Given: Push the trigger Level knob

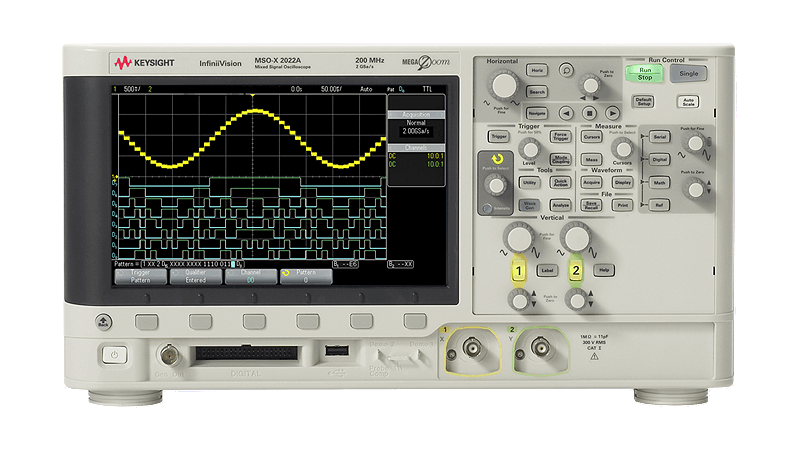Looking at the screenshot, I should tap(530, 149).
